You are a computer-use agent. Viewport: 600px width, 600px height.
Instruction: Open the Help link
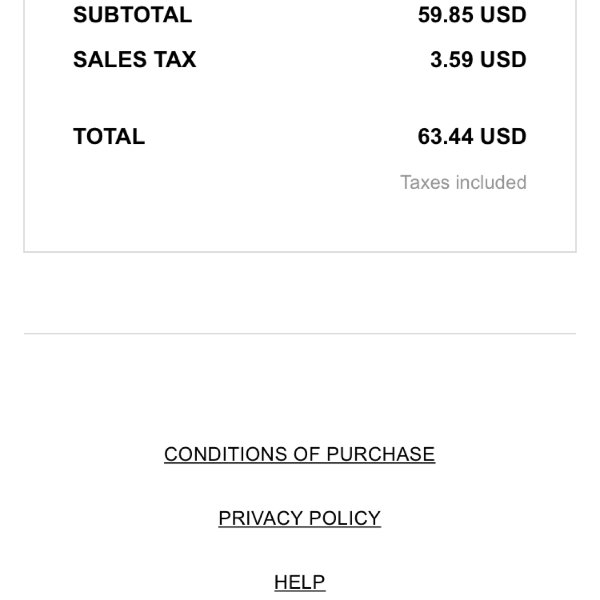tap(300, 582)
